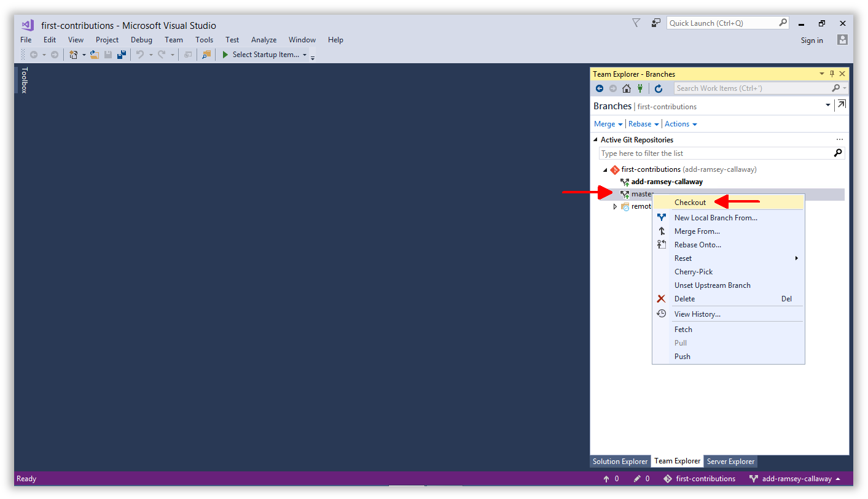Choose Fetch in context menu
868x499 pixels.
(728, 330)
